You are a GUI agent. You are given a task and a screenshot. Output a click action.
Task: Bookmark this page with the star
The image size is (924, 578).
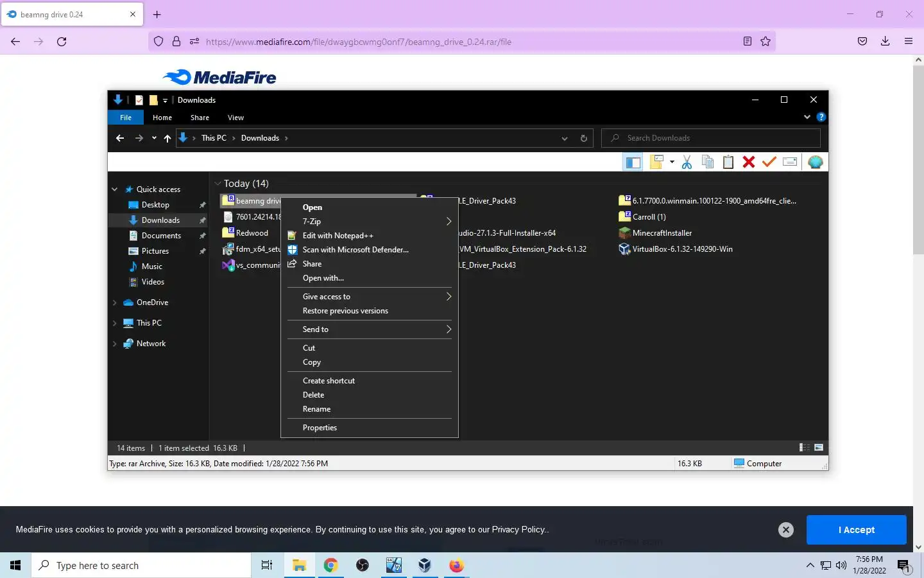click(x=766, y=42)
